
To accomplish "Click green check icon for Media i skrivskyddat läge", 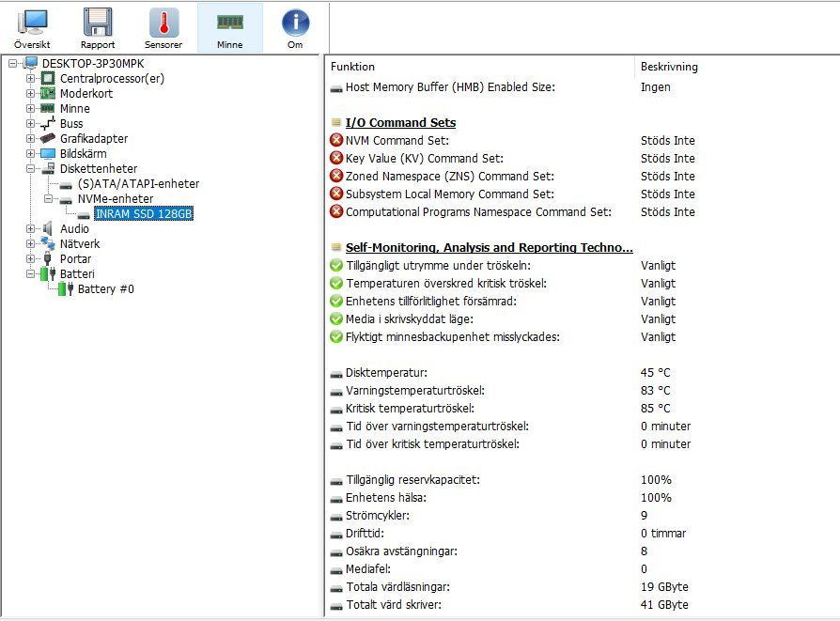I will tap(336, 318).
